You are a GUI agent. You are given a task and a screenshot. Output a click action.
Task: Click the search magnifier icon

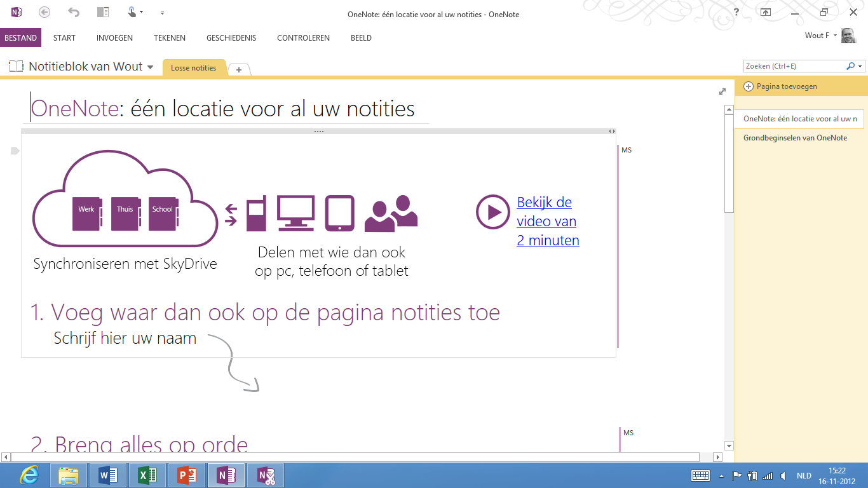851,66
